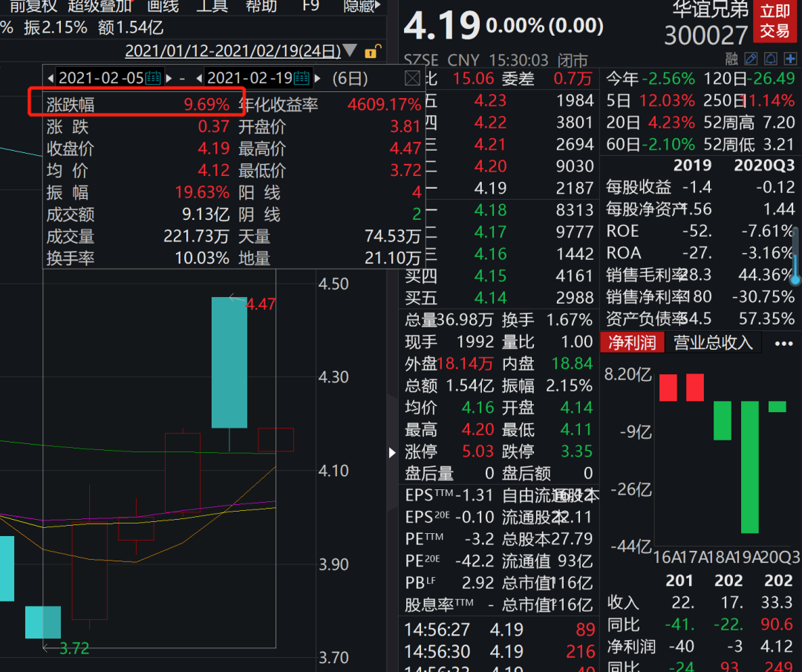The image size is (802, 672).
Task: Open the more options ellipsis icon
Action: point(784,343)
